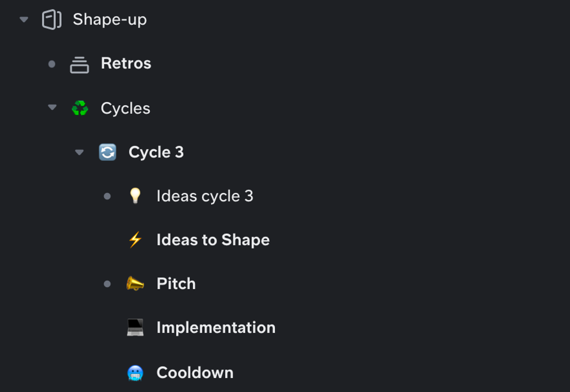Image resolution: width=570 pixels, height=392 pixels.
Task: Select the Shape-up page title
Action: (110, 19)
